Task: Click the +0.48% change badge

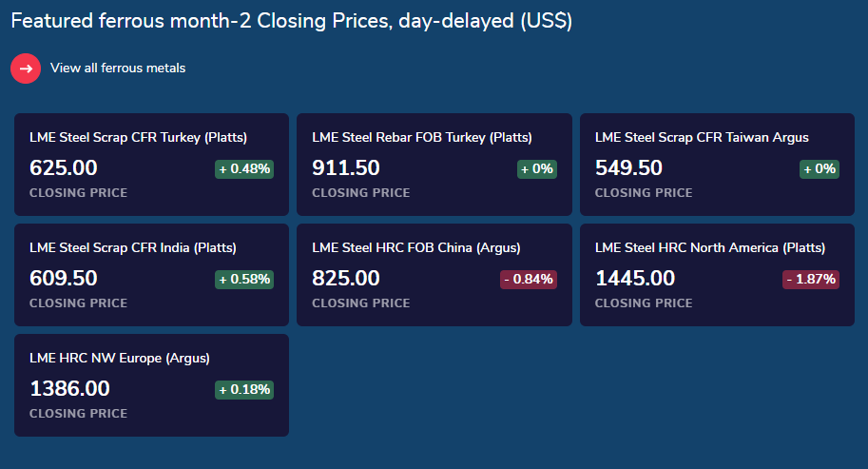Action: click(244, 169)
